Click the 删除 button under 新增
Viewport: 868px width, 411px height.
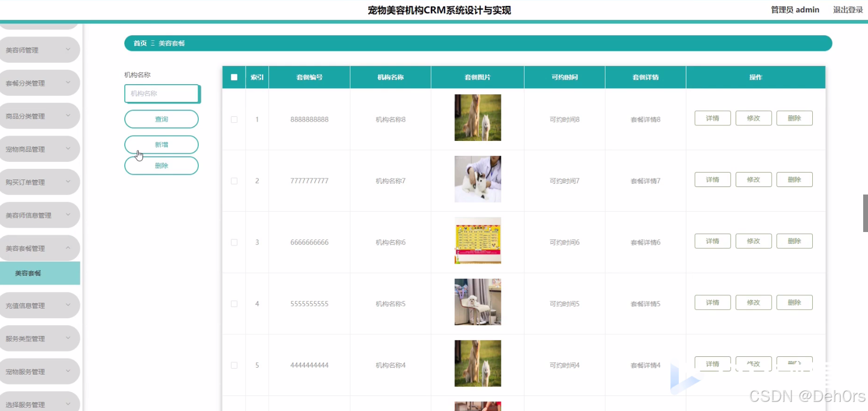pos(161,166)
